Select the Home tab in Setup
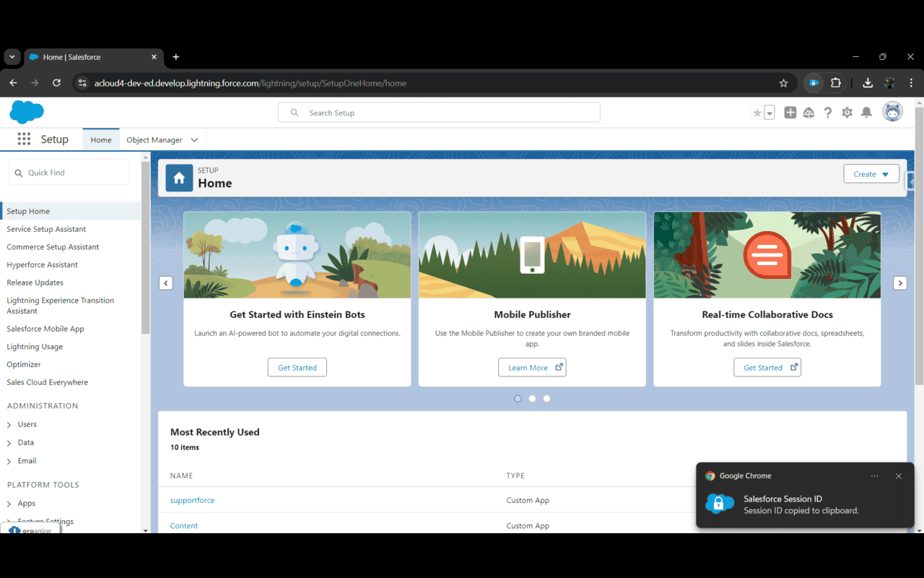Viewport: 924px width, 578px height. 100,139
